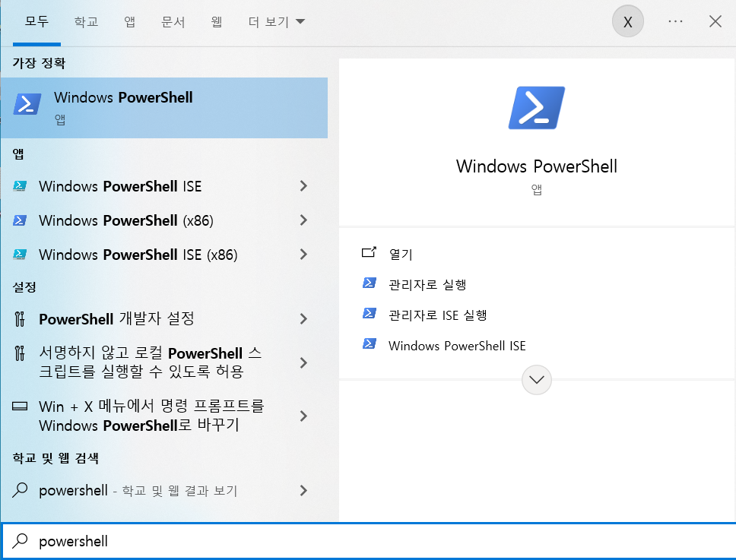Expand more actions with down chevron button
Viewport: 736px width, 560px height.
[x=537, y=380]
